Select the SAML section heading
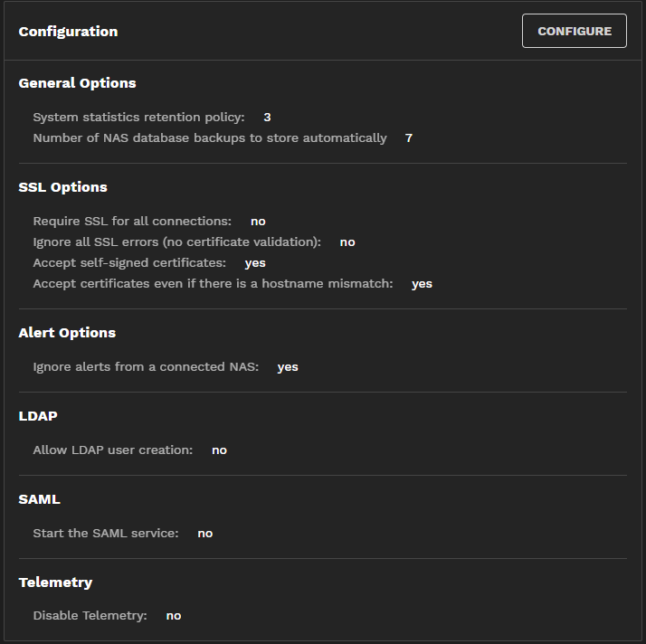Viewport: 646px width, 644px height. (x=39, y=499)
